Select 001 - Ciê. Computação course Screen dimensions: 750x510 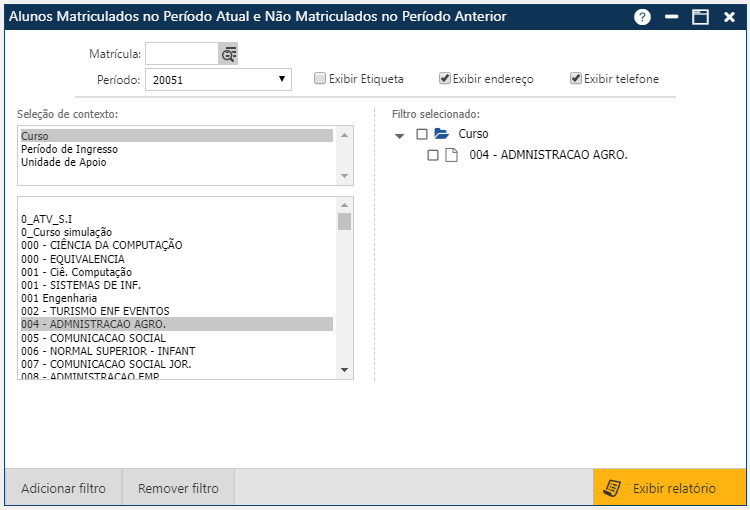point(176,272)
